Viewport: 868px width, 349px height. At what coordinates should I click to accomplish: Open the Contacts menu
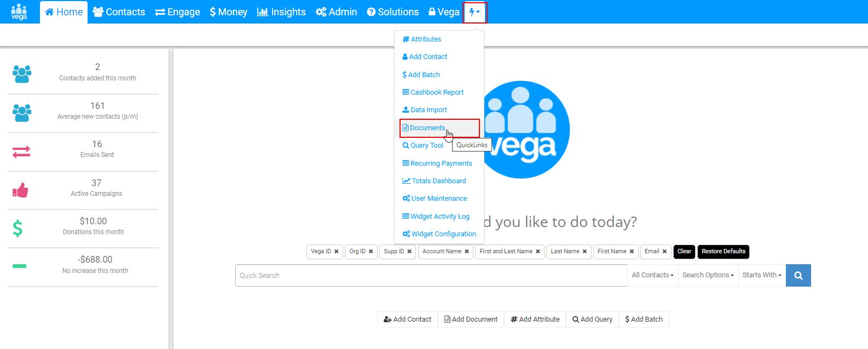pyautogui.click(x=119, y=12)
